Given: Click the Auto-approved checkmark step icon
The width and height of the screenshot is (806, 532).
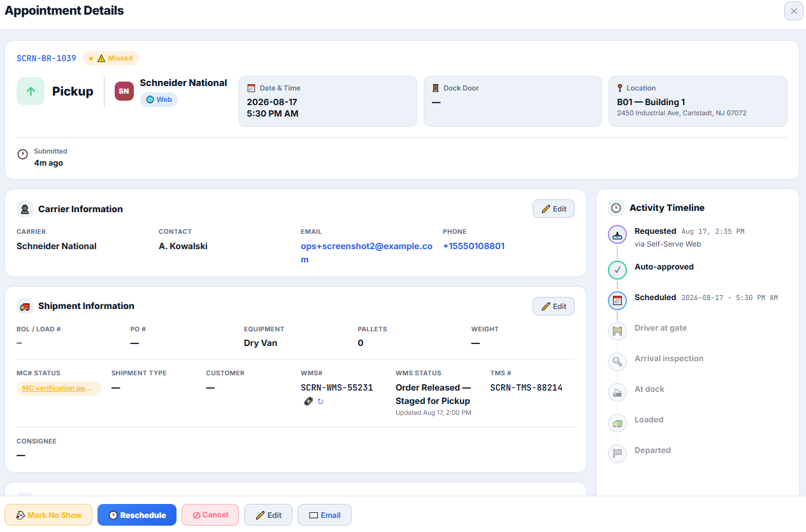Looking at the screenshot, I should 617,270.
